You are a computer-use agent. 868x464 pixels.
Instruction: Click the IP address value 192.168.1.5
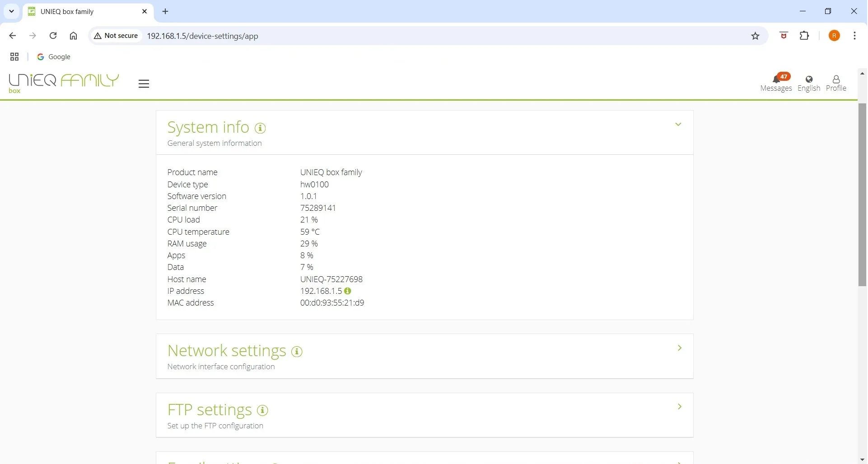[322, 292]
